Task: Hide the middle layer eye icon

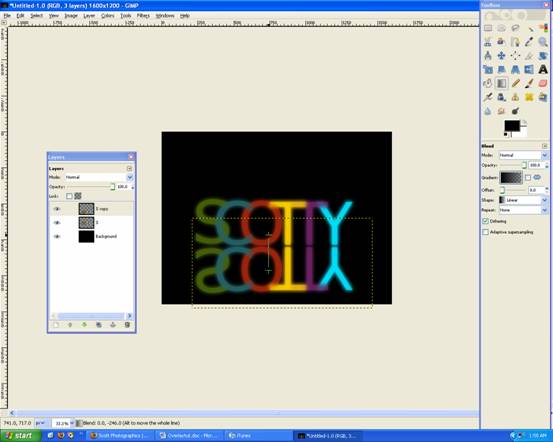Action: (57, 223)
